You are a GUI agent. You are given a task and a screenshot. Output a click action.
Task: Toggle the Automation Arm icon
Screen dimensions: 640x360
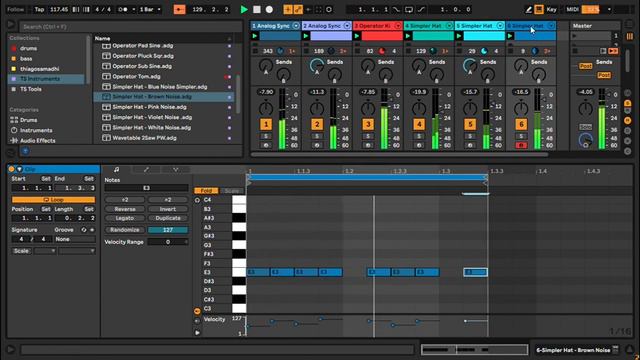[298, 9]
